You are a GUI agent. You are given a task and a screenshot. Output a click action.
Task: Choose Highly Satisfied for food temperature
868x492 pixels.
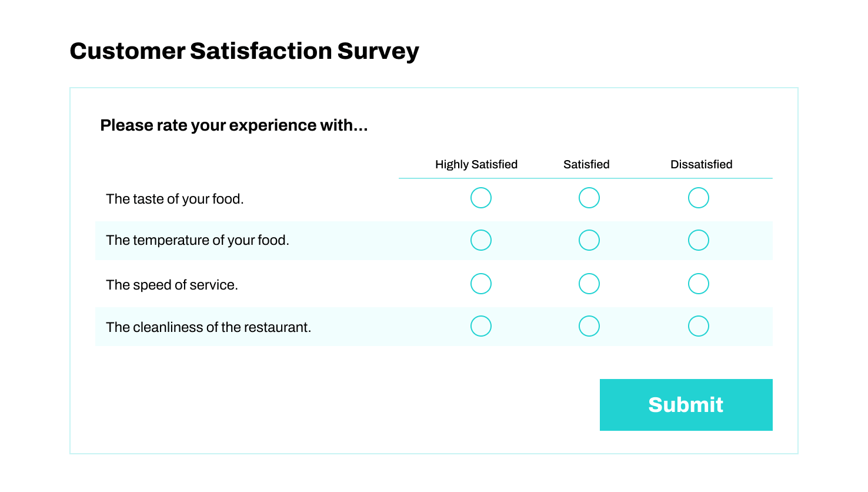pyautogui.click(x=480, y=240)
